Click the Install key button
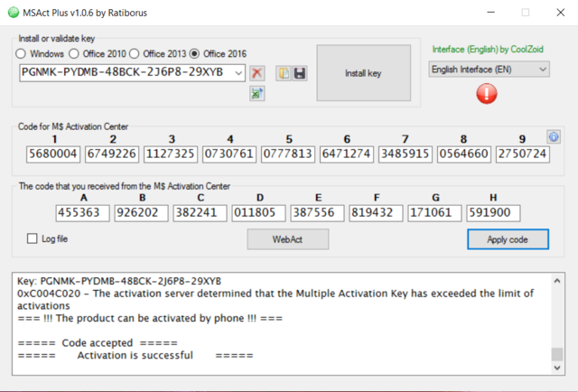The image size is (578, 392). click(x=363, y=73)
